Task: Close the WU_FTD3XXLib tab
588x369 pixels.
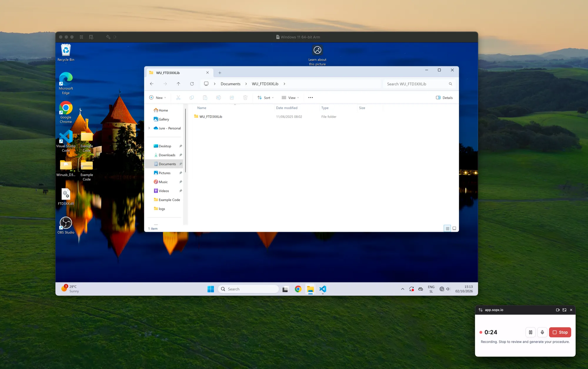Action: (x=208, y=73)
